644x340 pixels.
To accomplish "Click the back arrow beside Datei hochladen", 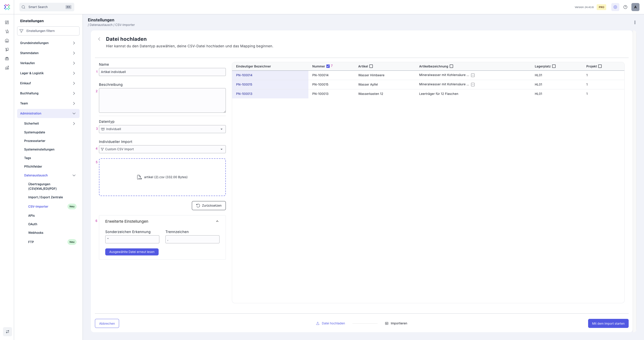I will 99,39.
